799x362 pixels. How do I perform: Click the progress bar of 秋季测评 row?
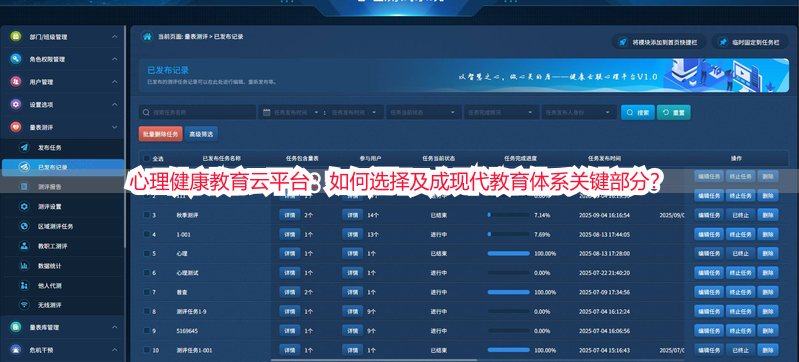click(508, 215)
